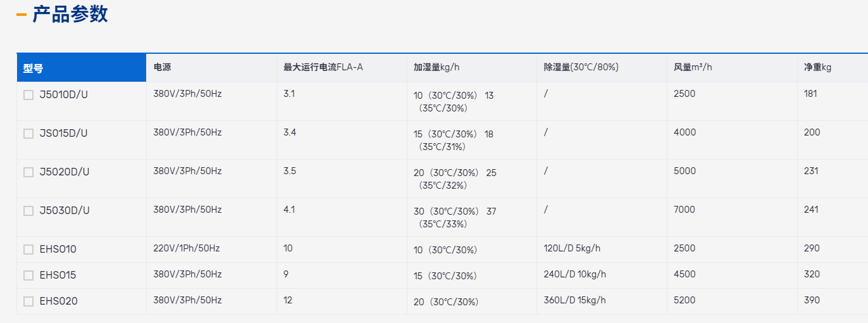Click the 除湿量(30℃/80%) column header
868x323 pixels.
tap(602, 68)
